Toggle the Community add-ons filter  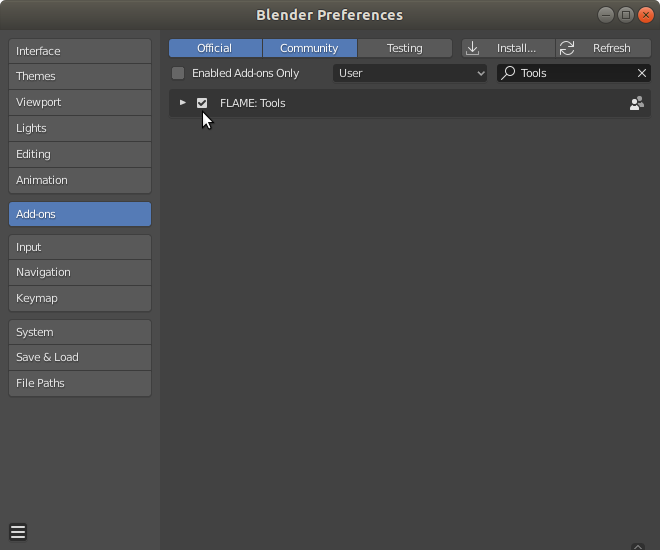[310, 48]
